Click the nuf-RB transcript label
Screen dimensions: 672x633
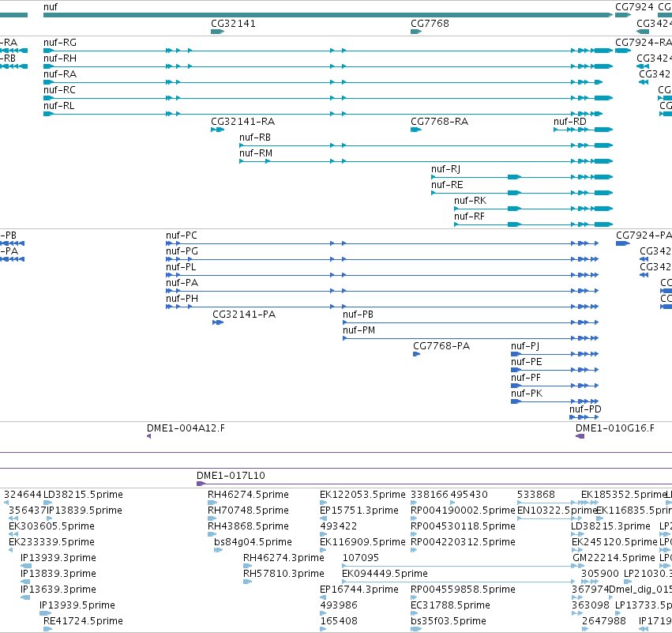[255, 138]
